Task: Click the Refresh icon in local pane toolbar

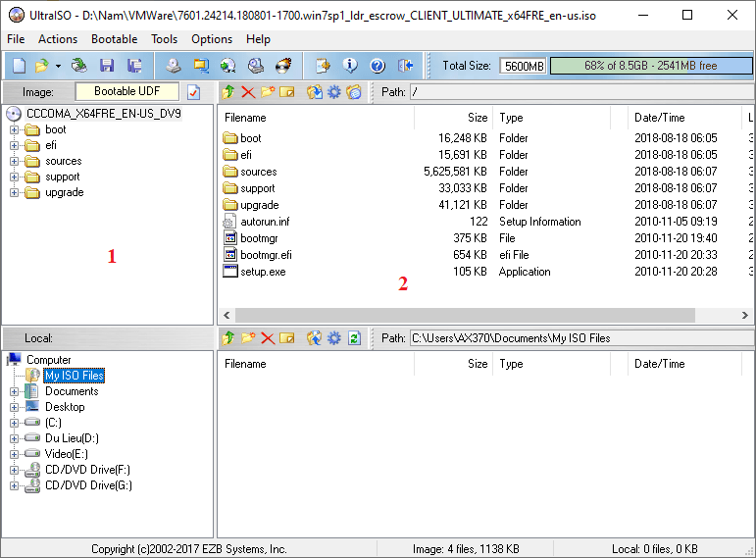Action: point(354,338)
